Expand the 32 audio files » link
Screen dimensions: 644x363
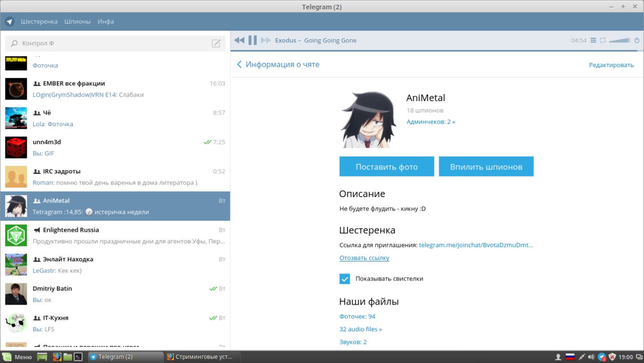tap(361, 329)
